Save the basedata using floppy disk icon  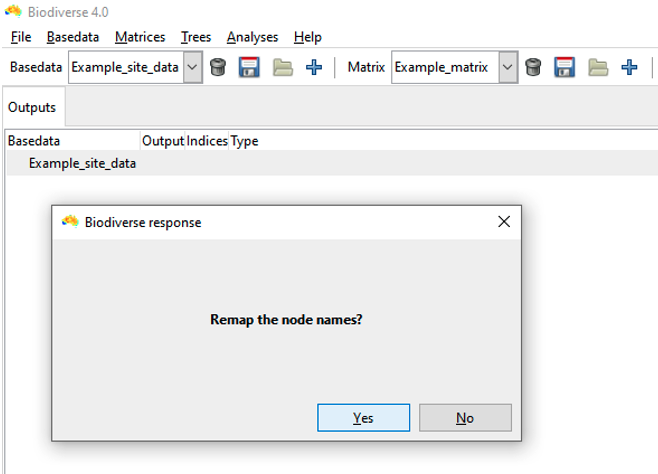(249, 67)
